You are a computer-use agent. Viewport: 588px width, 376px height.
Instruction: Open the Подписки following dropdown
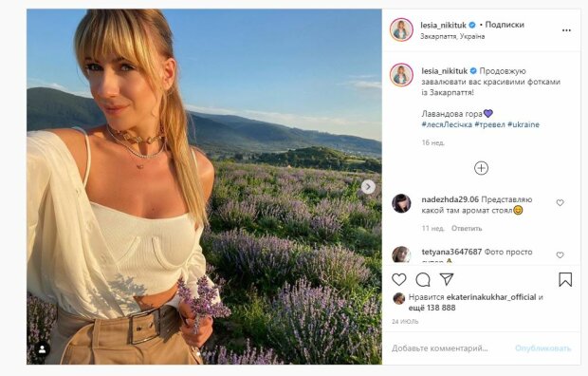coord(505,25)
